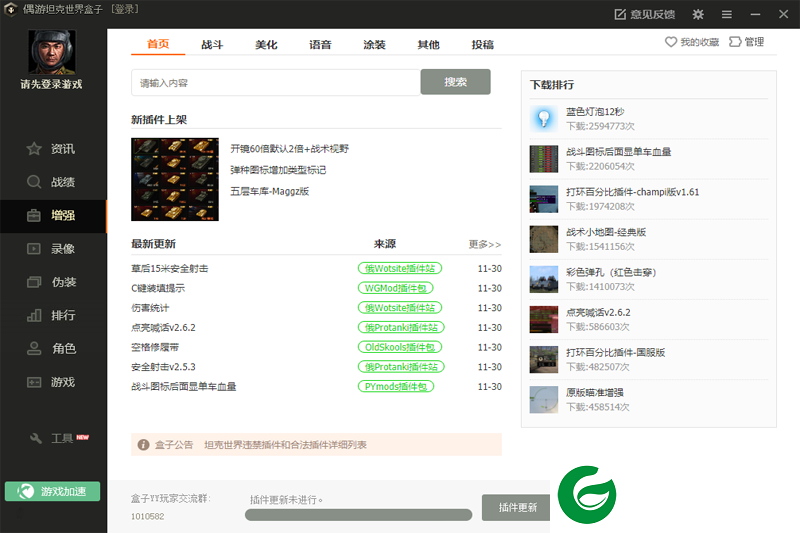This screenshot has width=800, height=533.
Task: Open the 蓝色灯泡12秒 lightbulb icon
Action: (544, 118)
